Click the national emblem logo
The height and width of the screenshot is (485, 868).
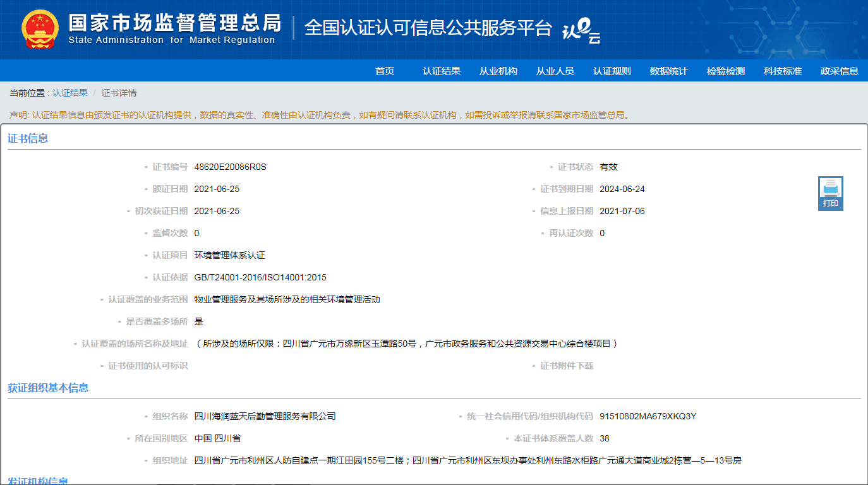click(x=40, y=29)
